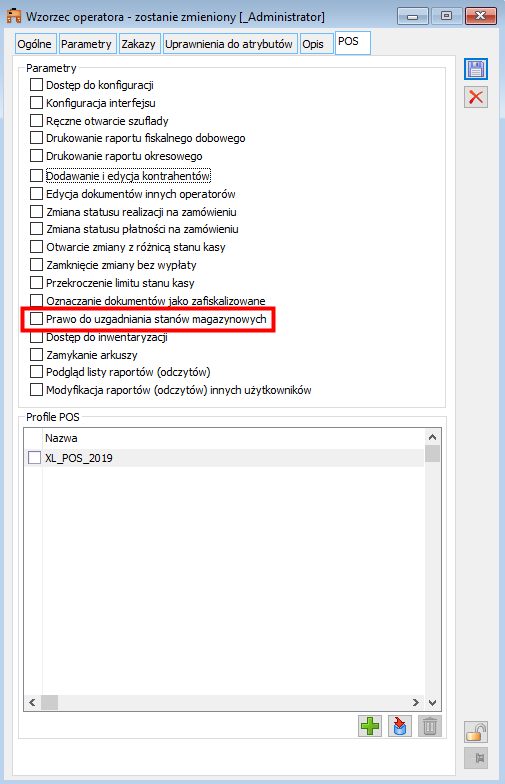The image size is (505, 784).
Task: Delete profile using the trash icon
Action: tap(430, 726)
